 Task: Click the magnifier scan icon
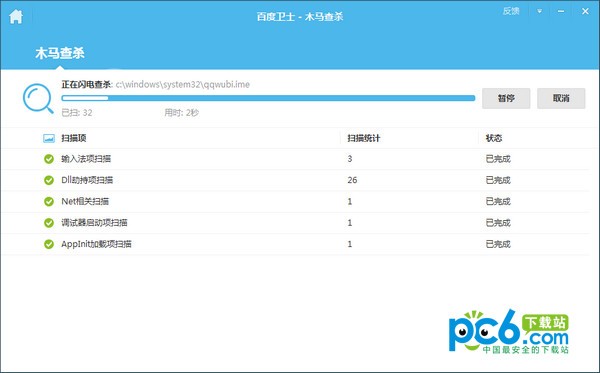tap(38, 99)
